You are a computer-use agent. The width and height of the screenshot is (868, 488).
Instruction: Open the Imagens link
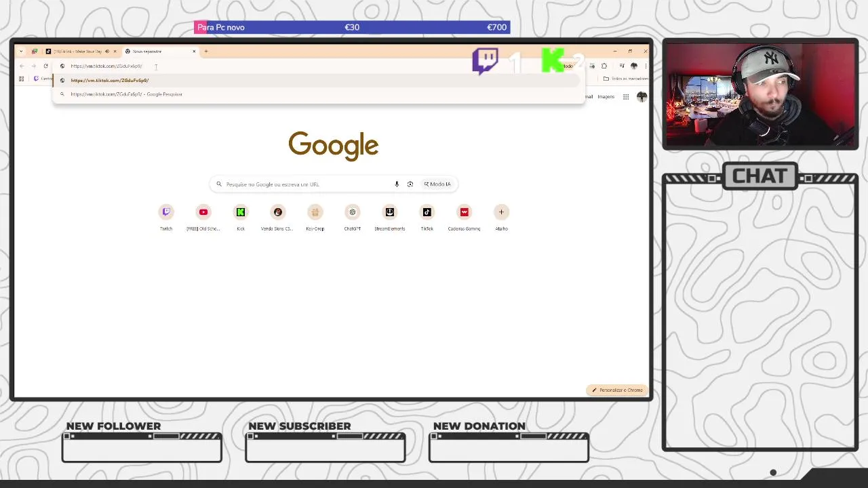tap(606, 97)
